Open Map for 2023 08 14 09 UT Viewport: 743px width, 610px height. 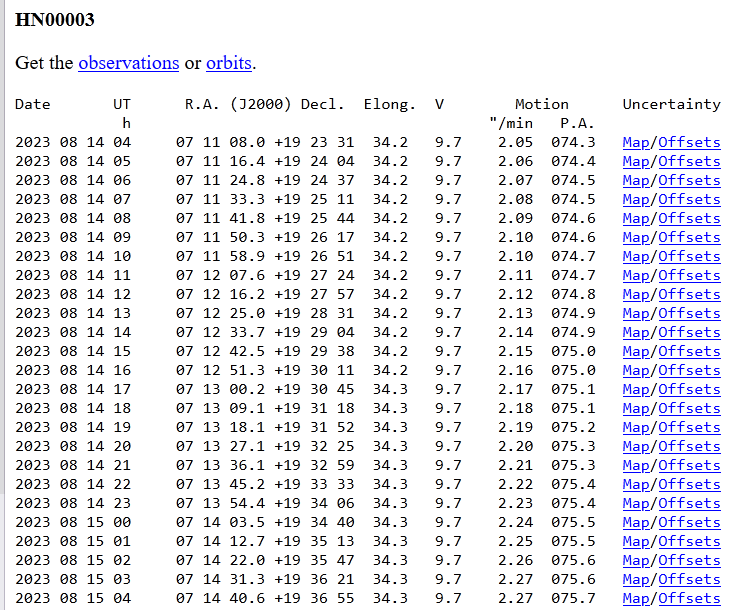click(635, 237)
